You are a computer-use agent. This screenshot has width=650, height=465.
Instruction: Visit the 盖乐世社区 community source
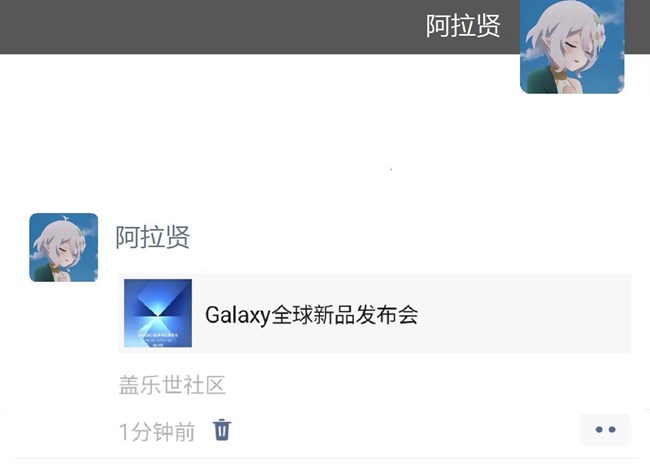click(172, 385)
